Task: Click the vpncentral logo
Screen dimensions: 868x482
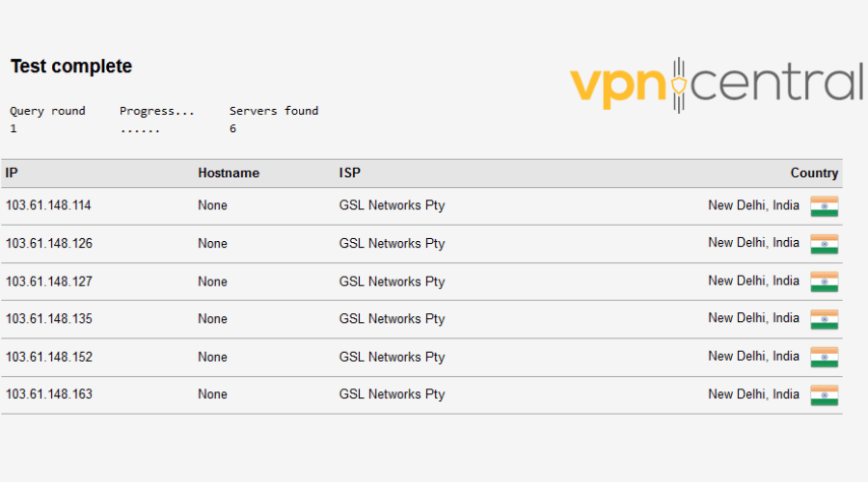Action: coord(717,85)
